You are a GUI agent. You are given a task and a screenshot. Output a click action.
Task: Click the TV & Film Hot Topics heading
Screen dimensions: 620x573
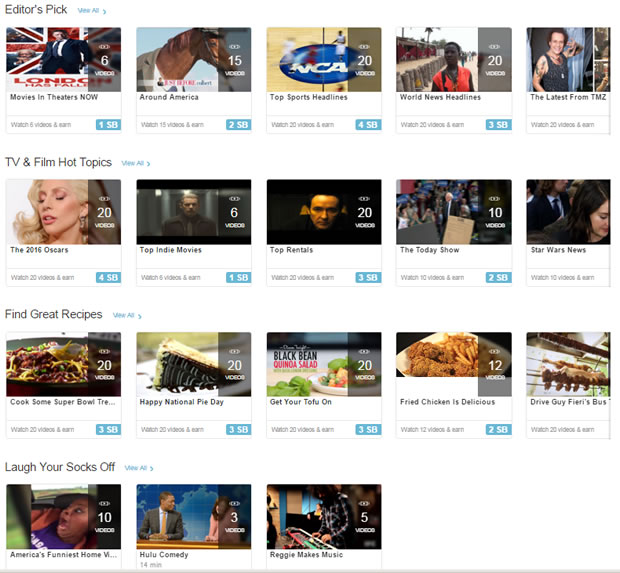point(58,162)
